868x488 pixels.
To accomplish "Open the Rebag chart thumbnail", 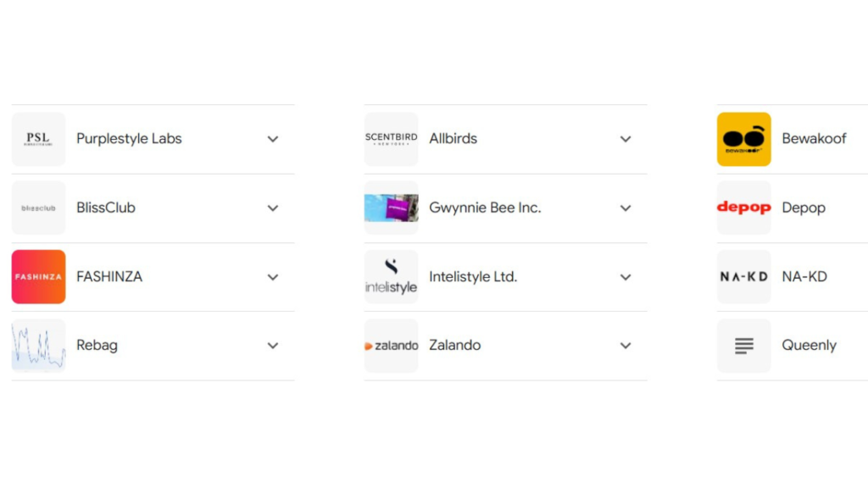I will coord(38,346).
